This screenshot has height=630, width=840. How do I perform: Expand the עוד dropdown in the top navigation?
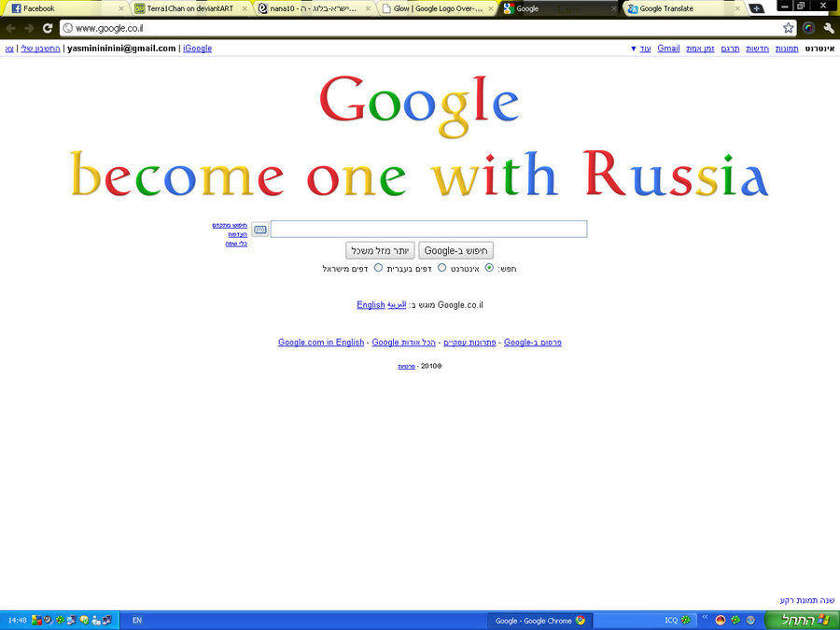(x=640, y=49)
